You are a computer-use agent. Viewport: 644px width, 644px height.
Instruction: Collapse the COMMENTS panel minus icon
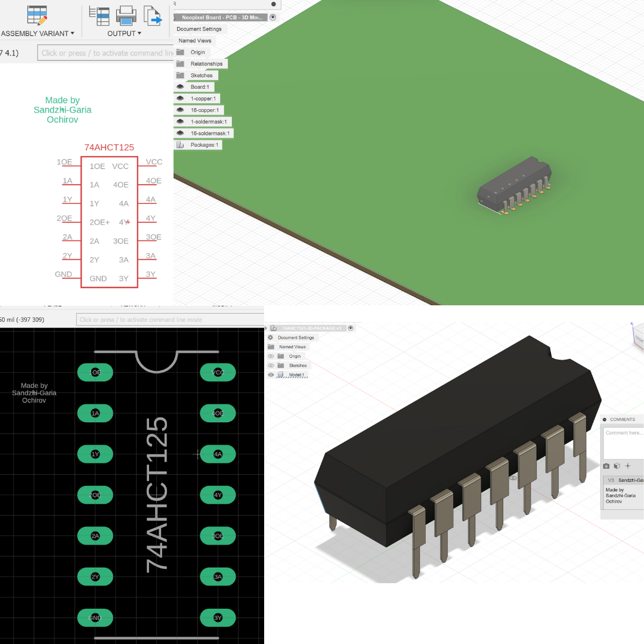[605, 419]
